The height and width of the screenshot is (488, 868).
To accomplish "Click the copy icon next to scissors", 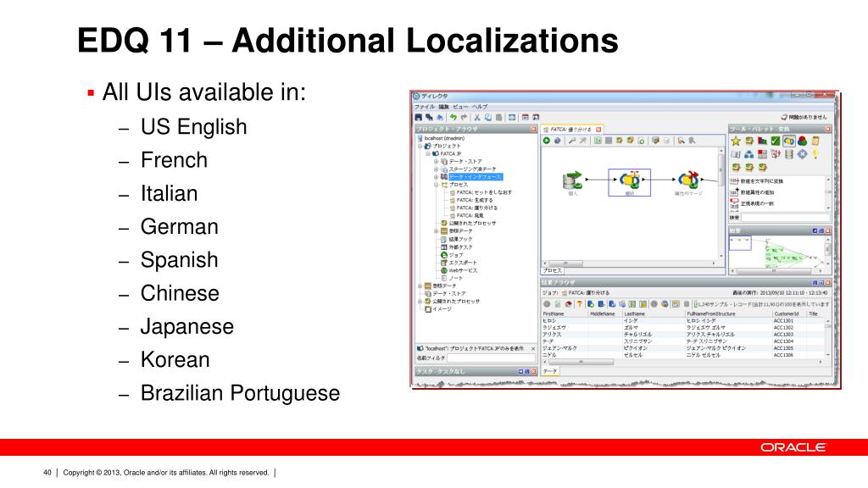I will point(487,117).
